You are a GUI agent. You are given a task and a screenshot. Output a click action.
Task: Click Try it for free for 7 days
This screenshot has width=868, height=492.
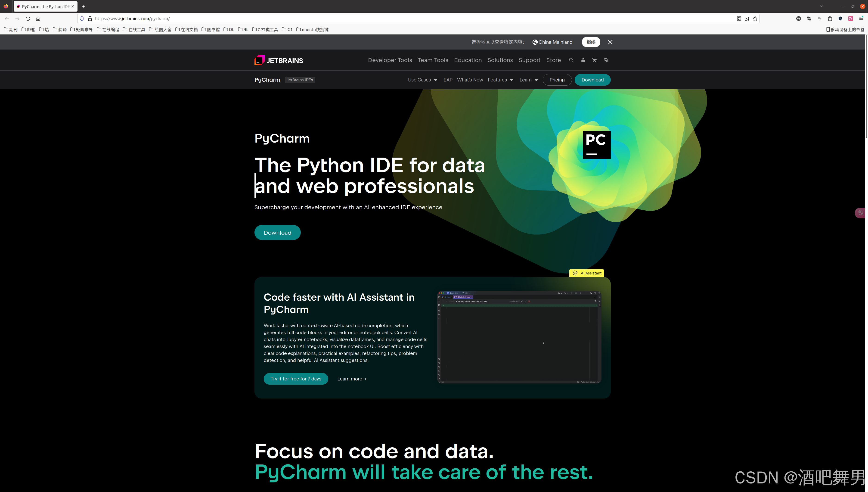click(x=295, y=379)
